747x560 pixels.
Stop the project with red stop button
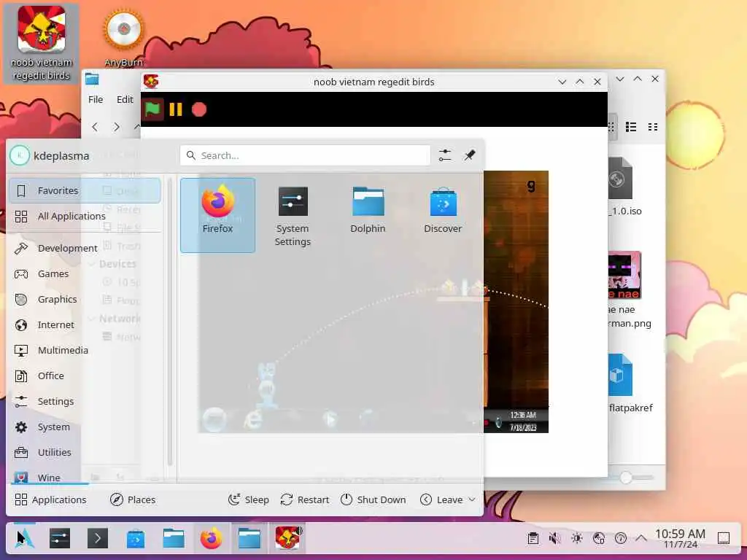pos(199,109)
